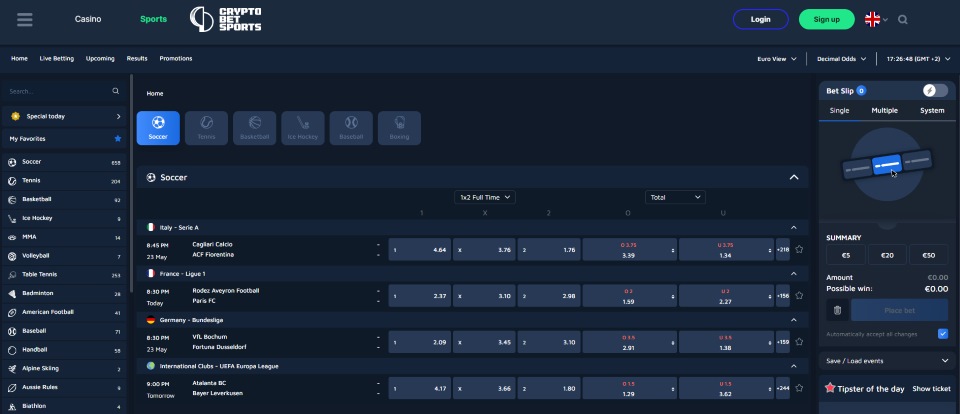The width and height of the screenshot is (960, 414).
Task: Toggle the quick bet lightning switch
Action: click(935, 91)
